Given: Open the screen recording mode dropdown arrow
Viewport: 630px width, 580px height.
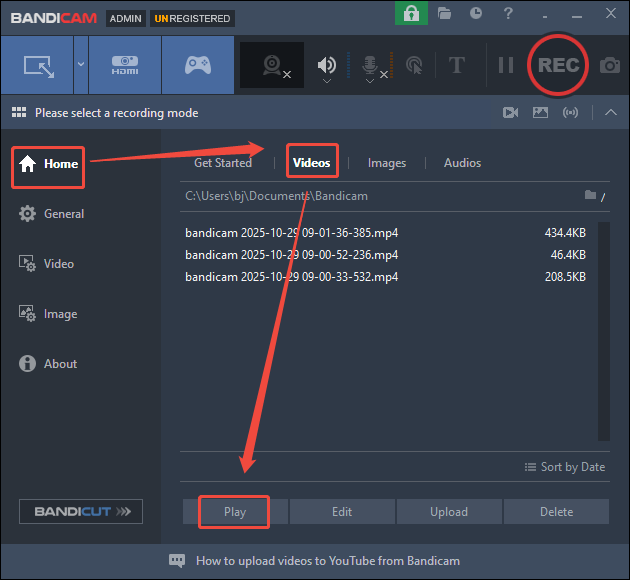Looking at the screenshot, I should 81,65.
